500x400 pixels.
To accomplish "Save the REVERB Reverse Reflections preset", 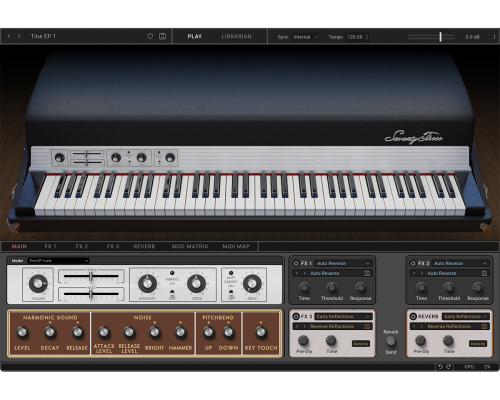I will 484,326.
